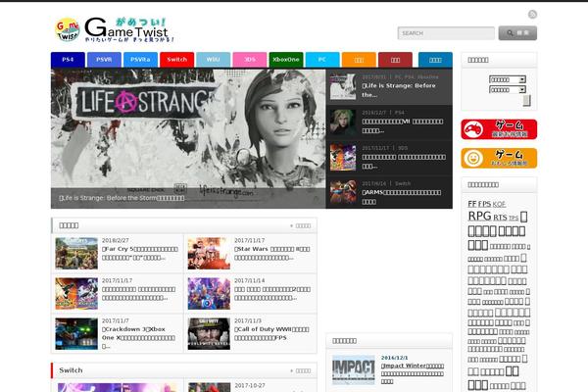
Task: Open the Call of Duty WWII thumbnail
Action: tap(209, 334)
